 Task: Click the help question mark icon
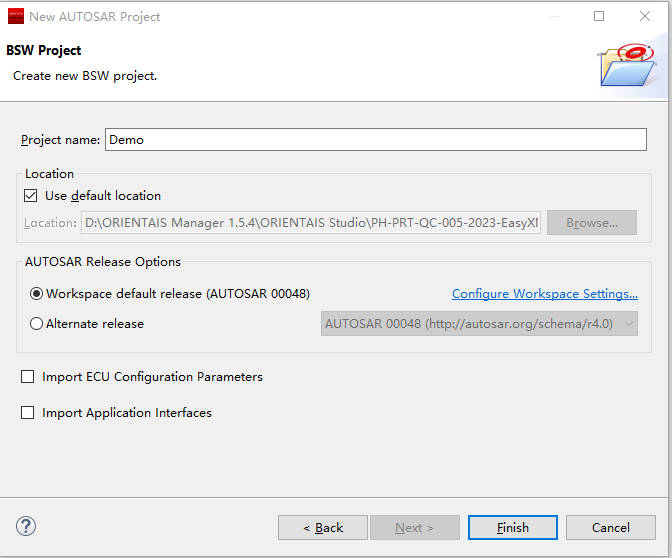[x=26, y=526]
